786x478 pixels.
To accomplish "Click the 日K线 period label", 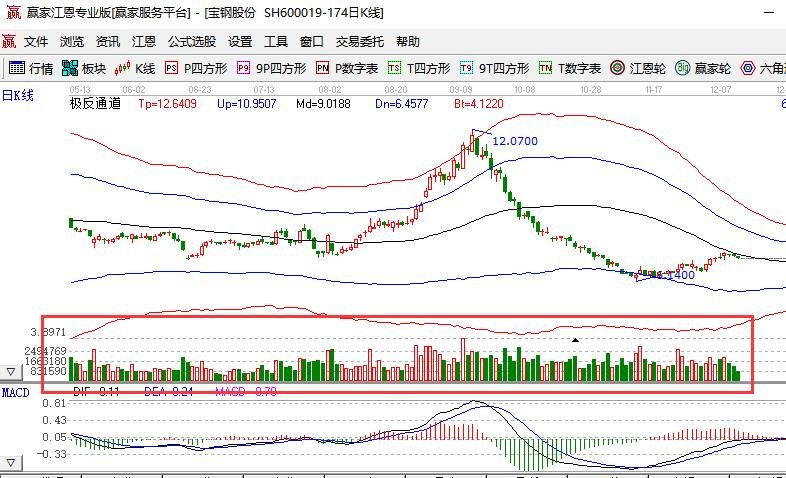I will click(18, 95).
